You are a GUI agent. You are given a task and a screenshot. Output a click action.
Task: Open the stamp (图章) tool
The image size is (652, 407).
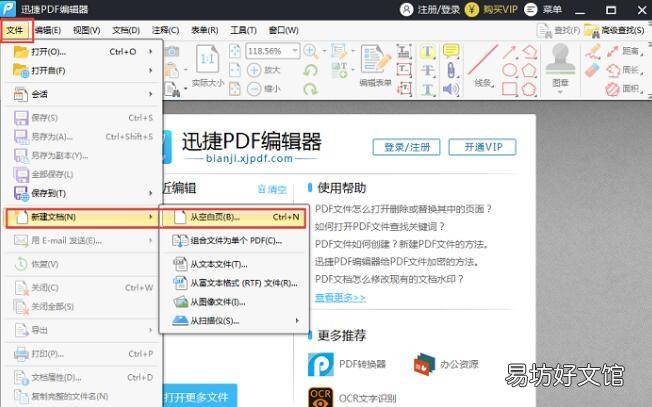tap(560, 65)
